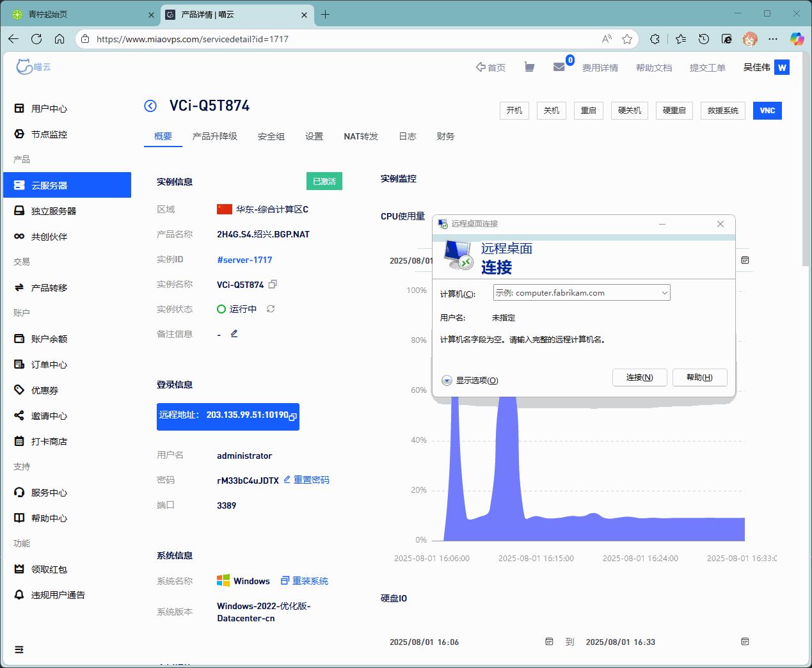
Task: Refresh the instance status
Action: click(271, 309)
